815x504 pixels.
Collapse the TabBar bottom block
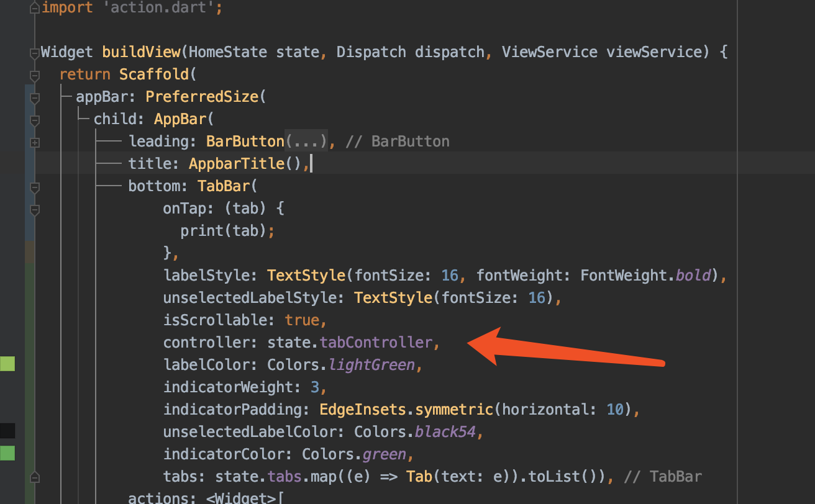point(35,187)
